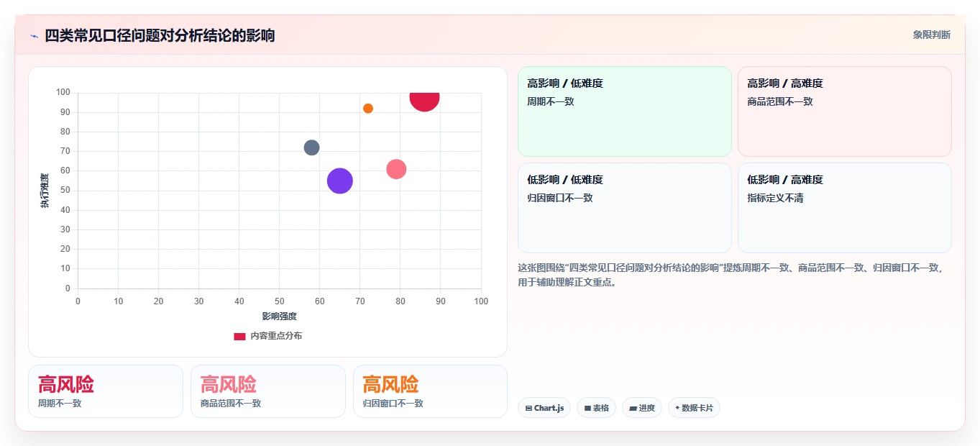Viewport: 980px width, 446px height.
Task: Select the small orange bubble in the chart
Action: tap(368, 109)
